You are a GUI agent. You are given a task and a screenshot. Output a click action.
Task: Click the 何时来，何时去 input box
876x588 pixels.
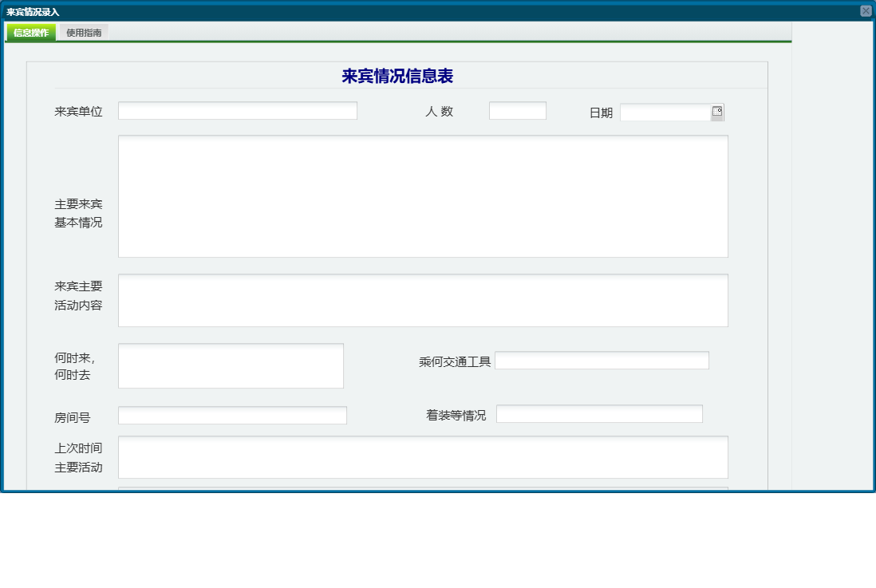230,365
